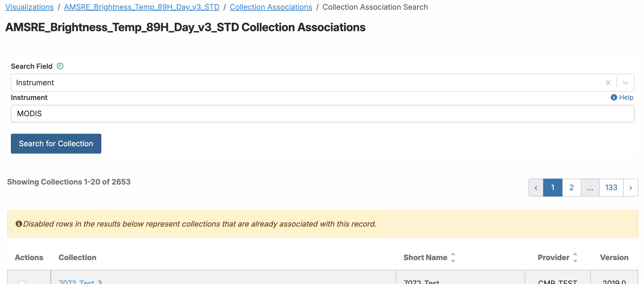
Task: Open the Search Field dropdown chevron
Action: pyautogui.click(x=626, y=83)
